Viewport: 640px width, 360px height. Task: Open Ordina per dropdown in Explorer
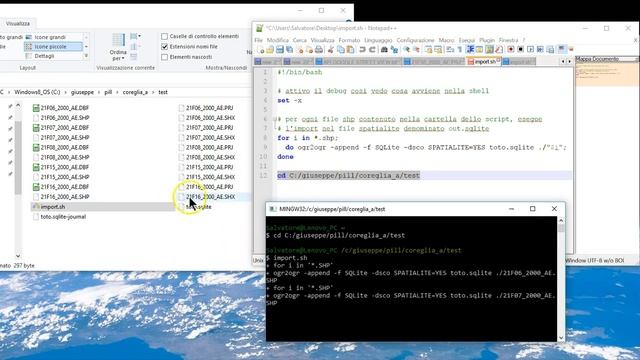click(118, 47)
